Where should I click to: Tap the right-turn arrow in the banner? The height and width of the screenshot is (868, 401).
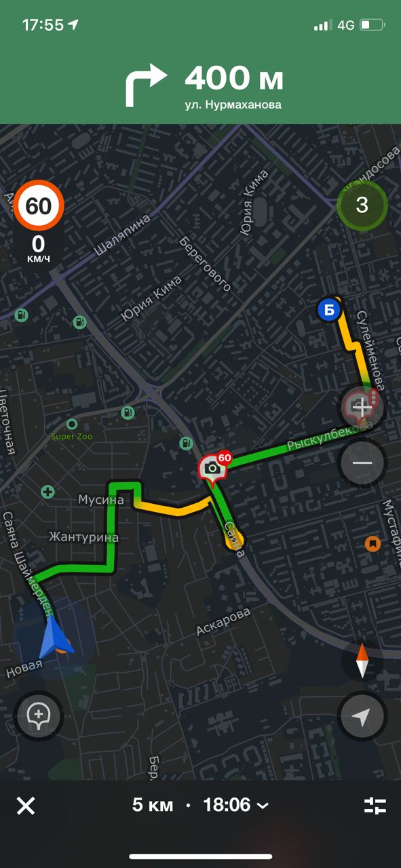[145, 85]
